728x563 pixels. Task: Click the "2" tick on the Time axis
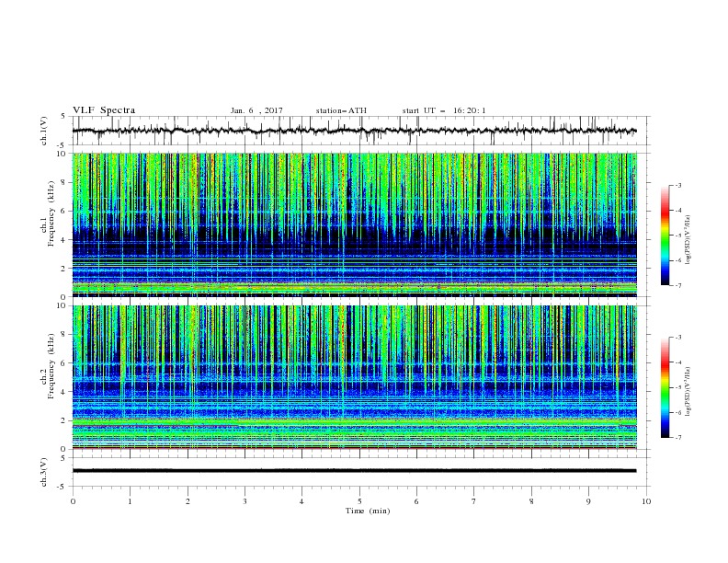click(x=188, y=501)
